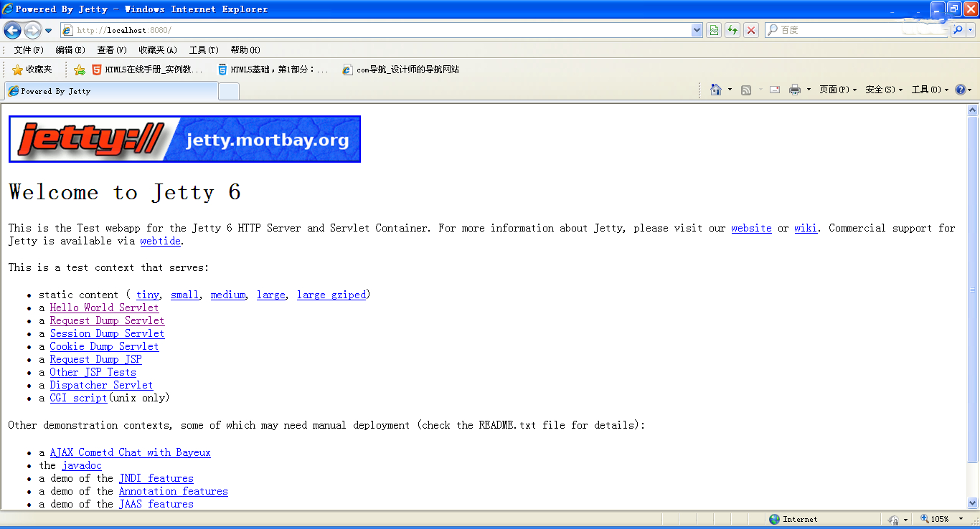Click the 收藏夹 favorites star button
Image resolution: width=980 pixels, height=529 pixels.
[x=32, y=70]
